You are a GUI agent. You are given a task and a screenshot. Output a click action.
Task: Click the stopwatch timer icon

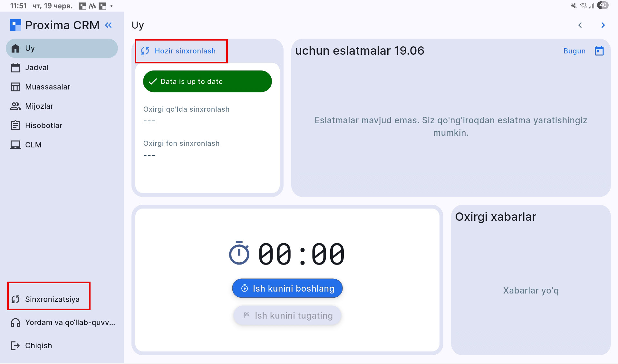(239, 253)
